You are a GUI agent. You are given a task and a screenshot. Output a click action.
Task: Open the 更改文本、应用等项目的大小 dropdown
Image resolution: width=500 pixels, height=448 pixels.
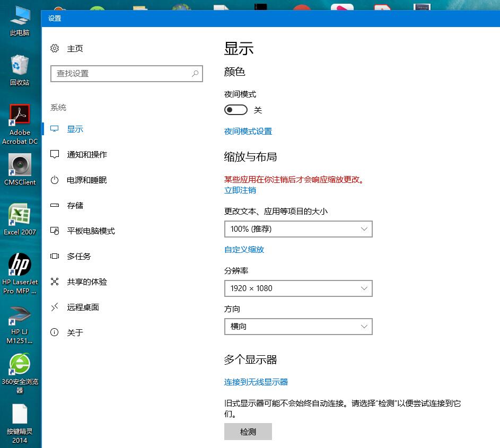pyautogui.click(x=299, y=229)
